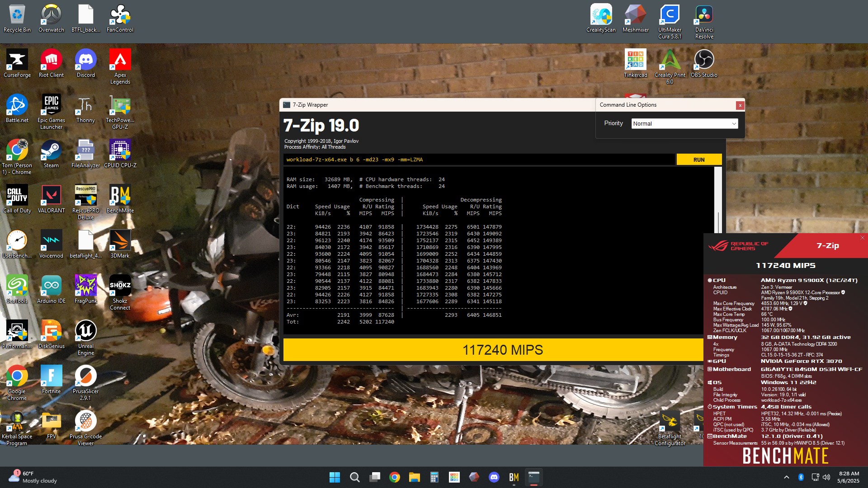868x488 pixels.
Task: Open the Epic Games Launcher icon
Action: tap(51, 112)
